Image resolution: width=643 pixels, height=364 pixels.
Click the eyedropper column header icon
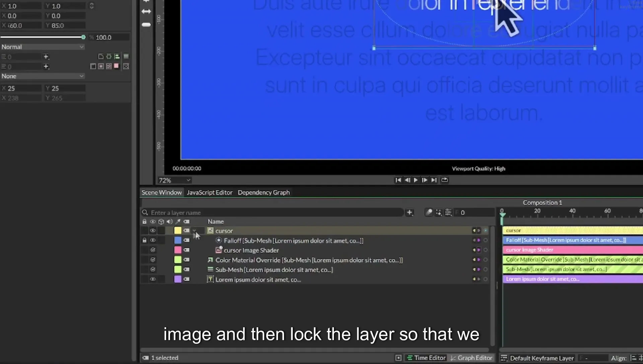coord(178,221)
